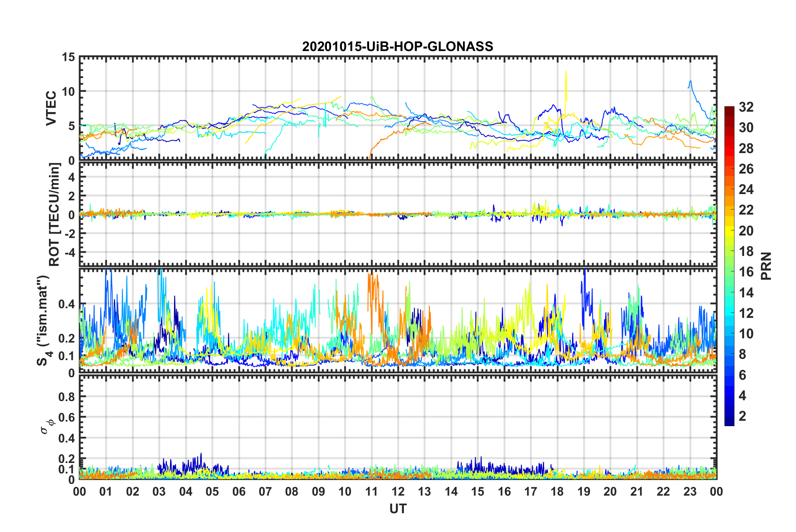Click the PRN colorbar label
The width and height of the screenshot is (796, 532).
(766, 266)
